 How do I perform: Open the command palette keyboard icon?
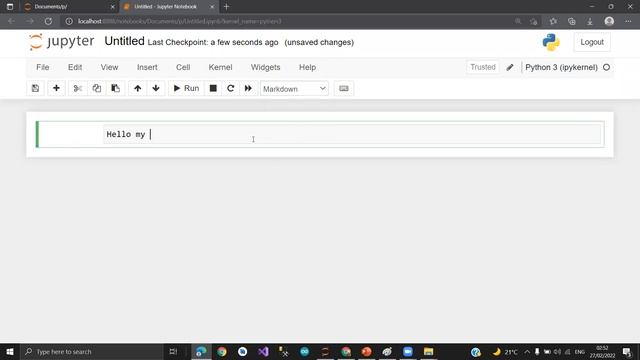click(x=344, y=88)
